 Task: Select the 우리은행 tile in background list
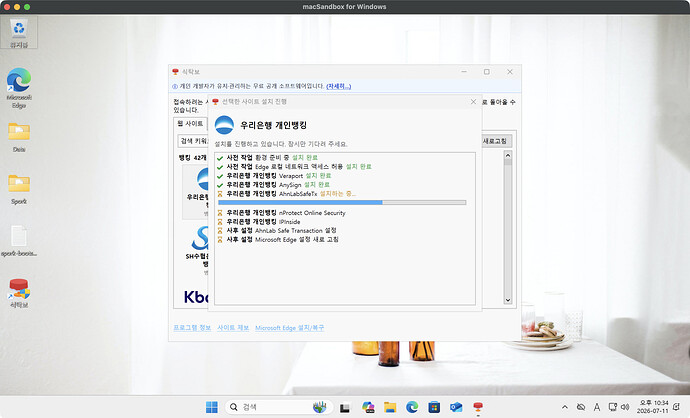tap(197, 191)
